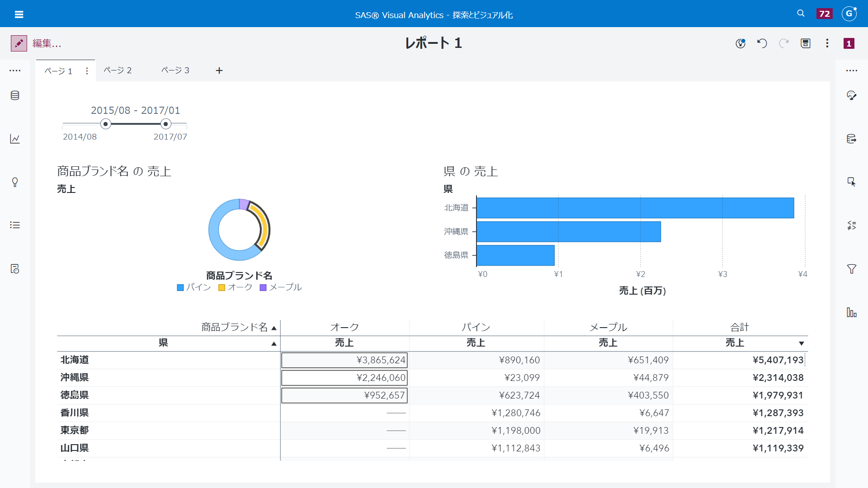Click the 県 の 売上 chart title
The height and width of the screenshot is (488, 868).
tap(471, 171)
